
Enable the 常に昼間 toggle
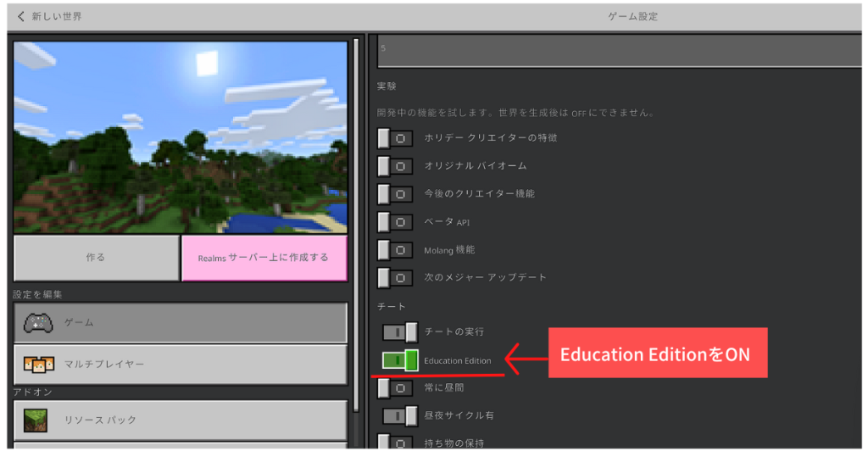(x=395, y=387)
